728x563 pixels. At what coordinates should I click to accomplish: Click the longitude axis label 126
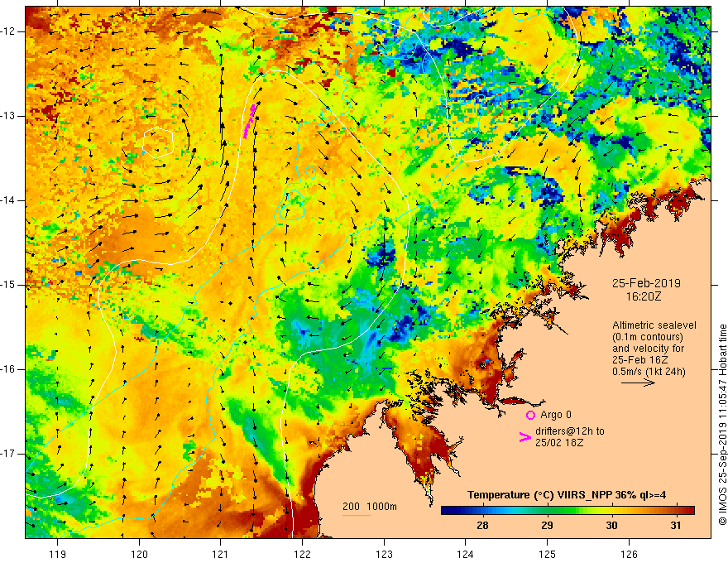click(x=629, y=554)
